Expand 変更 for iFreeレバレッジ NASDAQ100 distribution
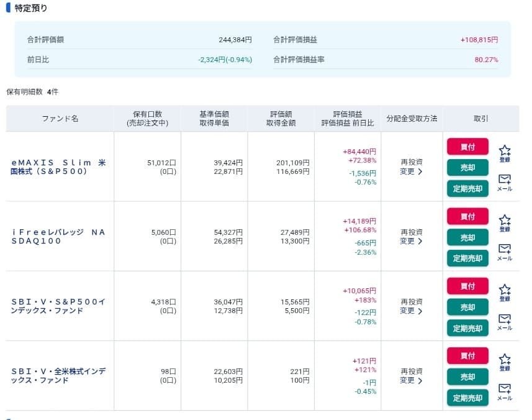This screenshot has width=532, height=420. pyautogui.click(x=411, y=241)
